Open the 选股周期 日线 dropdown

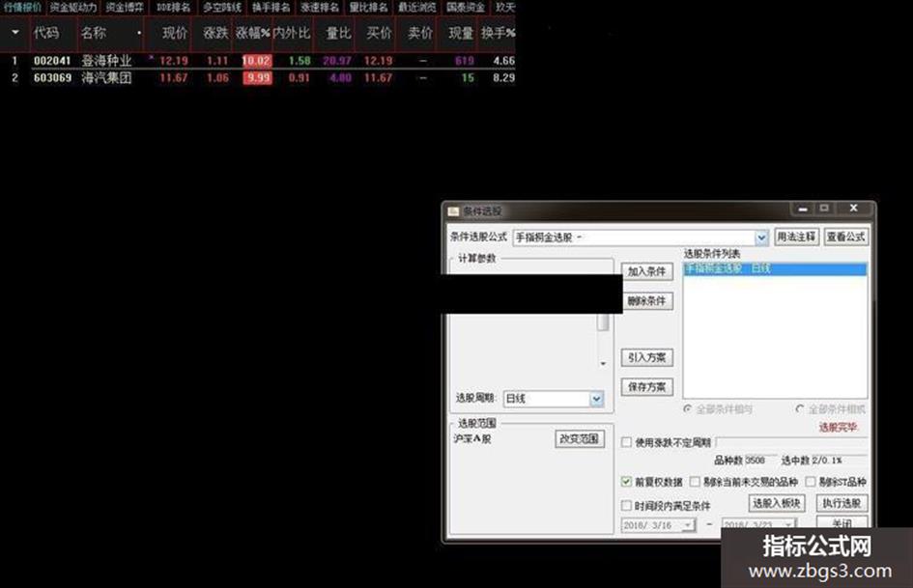(596, 399)
